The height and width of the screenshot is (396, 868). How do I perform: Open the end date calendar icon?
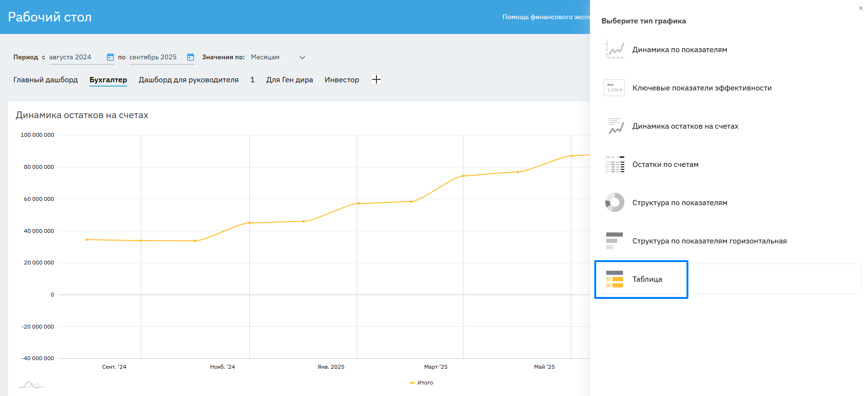click(191, 57)
